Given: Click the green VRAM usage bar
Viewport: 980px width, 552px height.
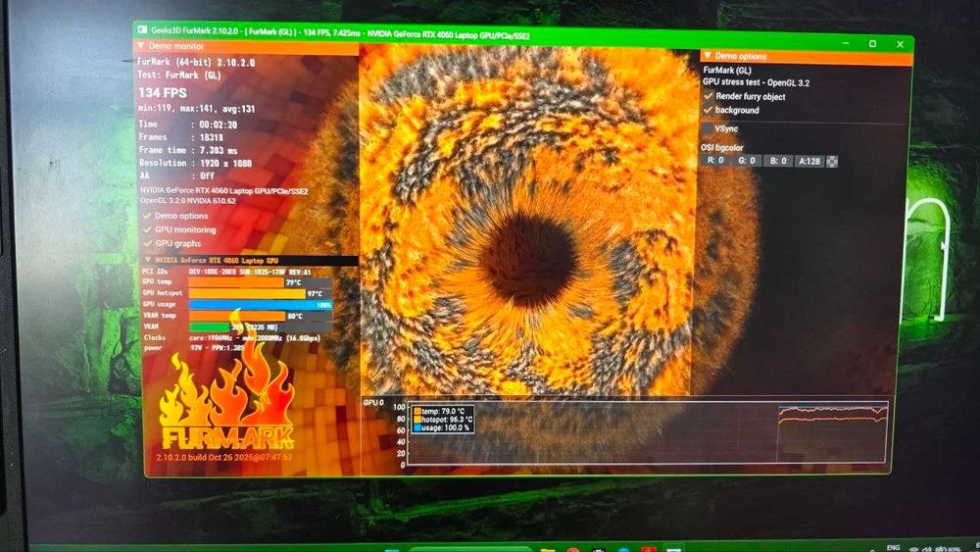Looking at the screenshot, I should pos(210,326).
